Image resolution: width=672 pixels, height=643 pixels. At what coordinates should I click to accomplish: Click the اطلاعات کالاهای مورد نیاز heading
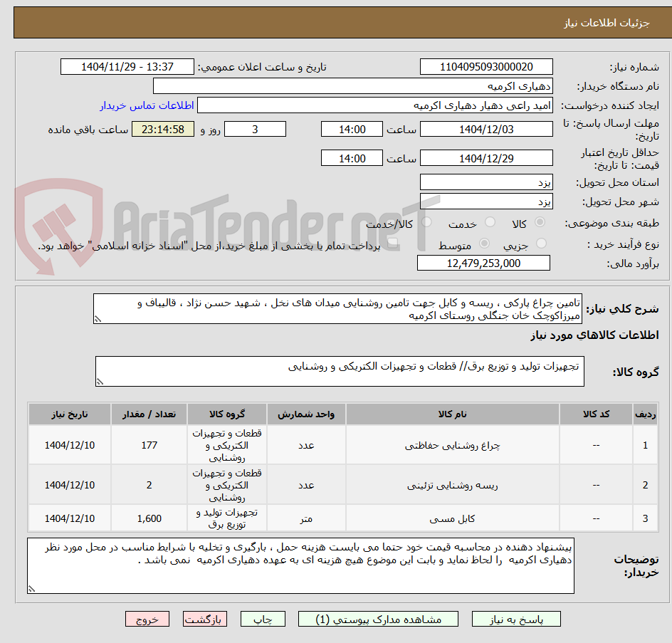pos(594,335)
